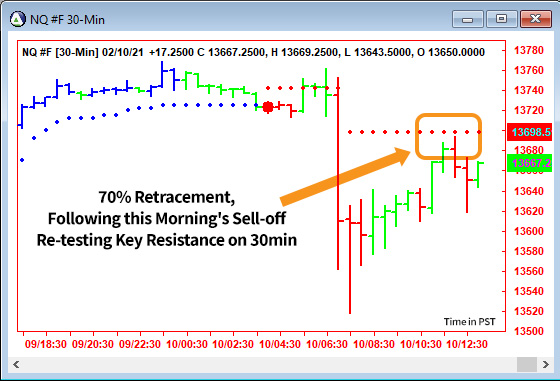Click the 10/04:30 time axis label
The height and width of the screenshot is (381, 560).
coord(280,344)
